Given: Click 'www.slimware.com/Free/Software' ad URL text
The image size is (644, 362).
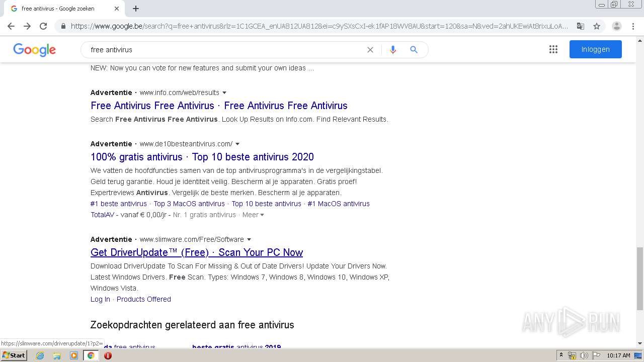Looking at the screenshot, I should (x=192, y=239).
